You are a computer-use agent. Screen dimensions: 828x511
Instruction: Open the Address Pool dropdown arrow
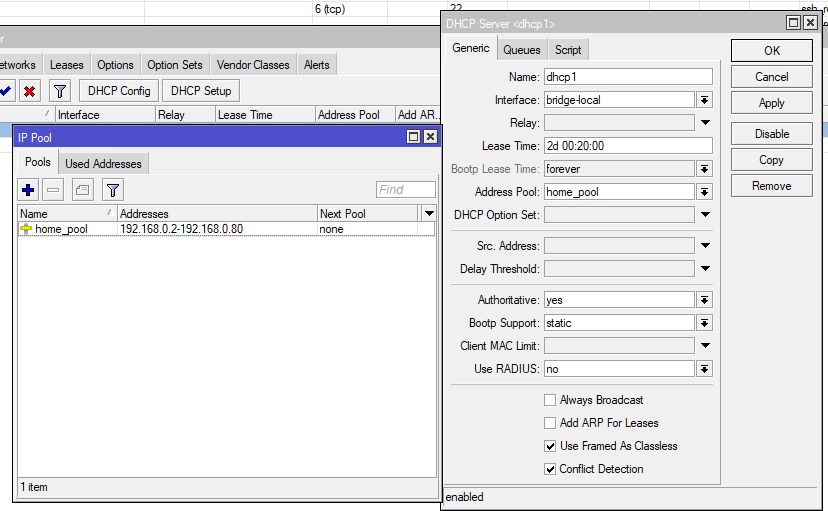704,192
